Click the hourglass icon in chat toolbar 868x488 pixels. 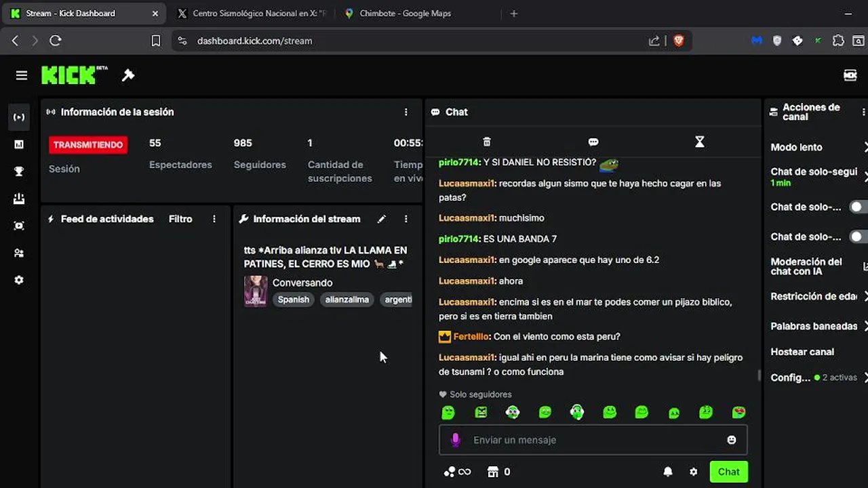pos(700,142)
